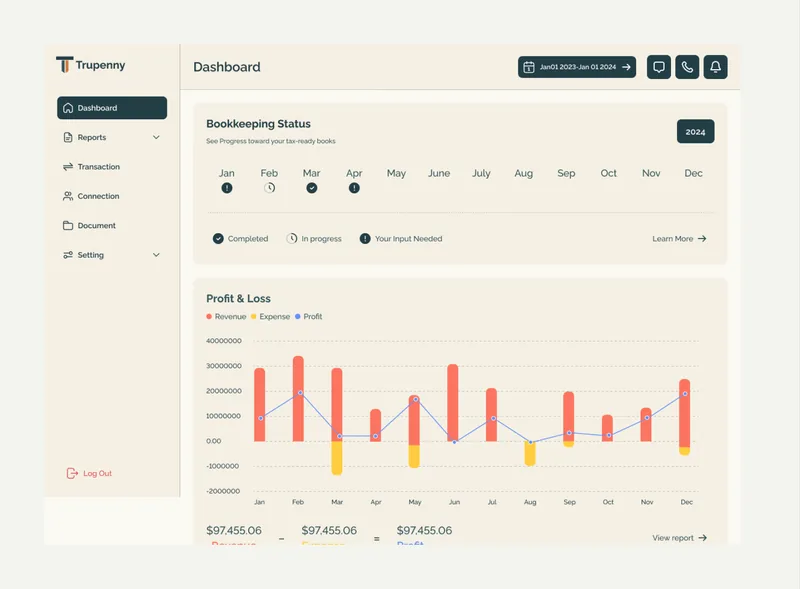Open the Reports menu item
800x589 pixels.
(112, 137)
